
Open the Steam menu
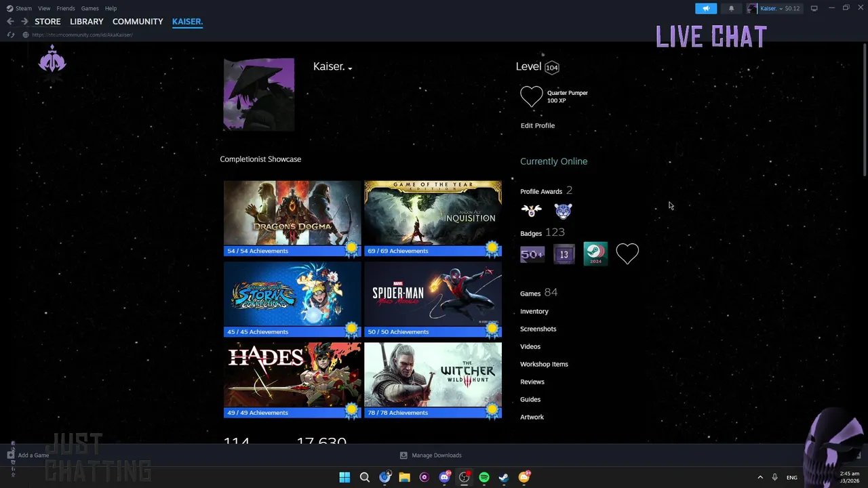pos(20,8)
